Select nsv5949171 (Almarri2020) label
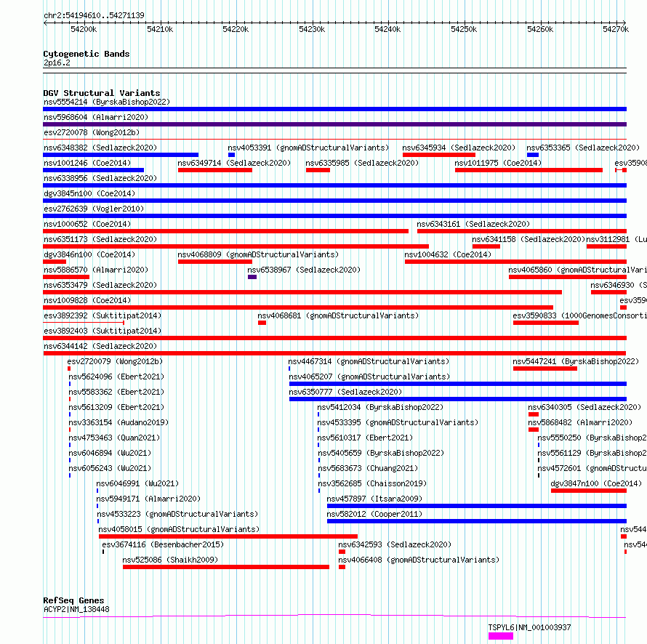This screenshot has height=644, width=647. pyautogui.click(x=148, y=499)
